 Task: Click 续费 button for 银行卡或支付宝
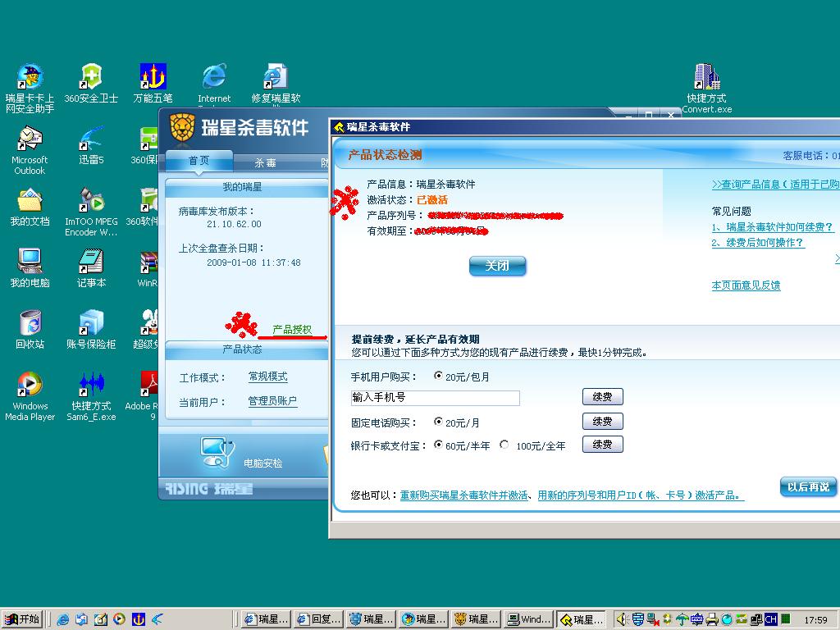[x=603, y=444]
